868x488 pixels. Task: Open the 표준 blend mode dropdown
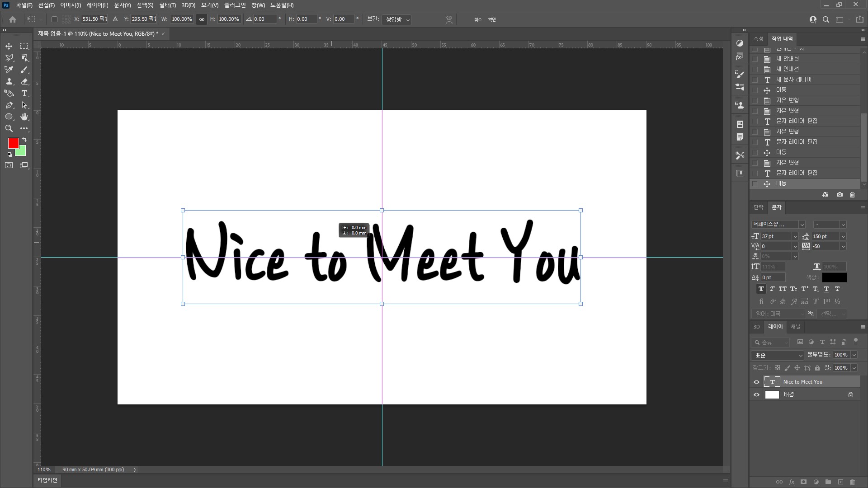pos(778,356)
